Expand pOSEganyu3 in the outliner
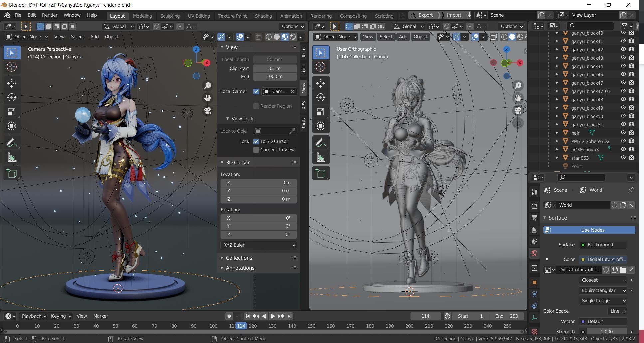 point(557,150)
